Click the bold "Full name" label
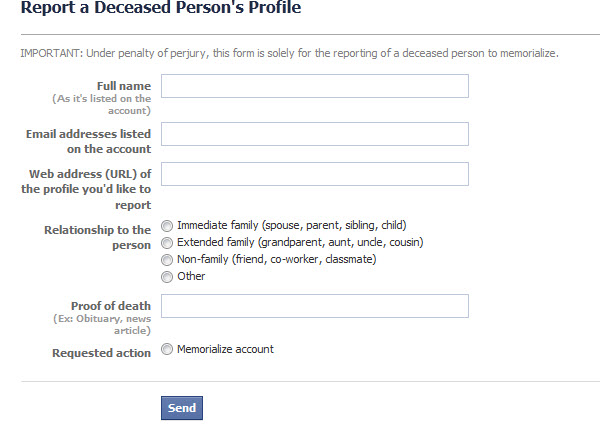Viewport: 600px width, 424px height. tap(124, 85)
